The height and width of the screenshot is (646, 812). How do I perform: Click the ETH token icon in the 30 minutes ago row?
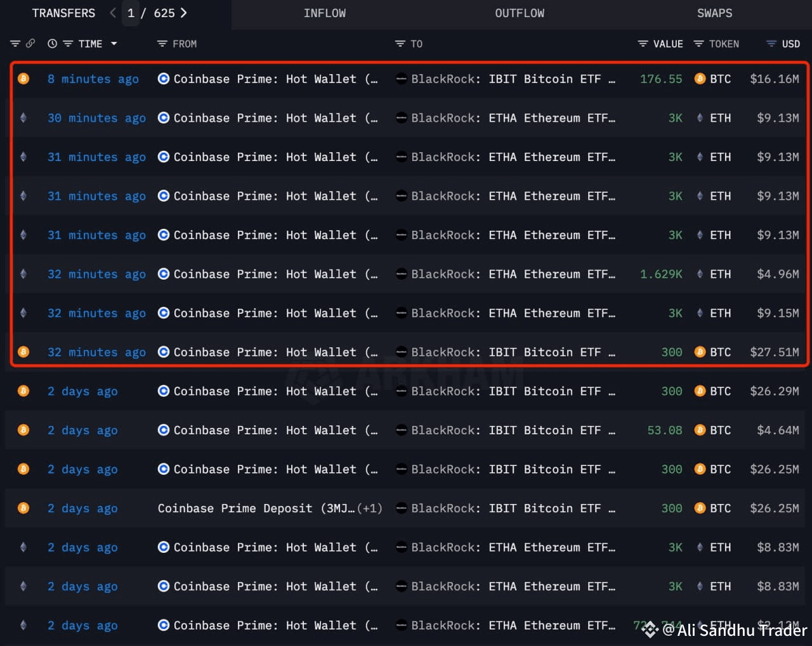pyautogui.click(x=700, y=118)
